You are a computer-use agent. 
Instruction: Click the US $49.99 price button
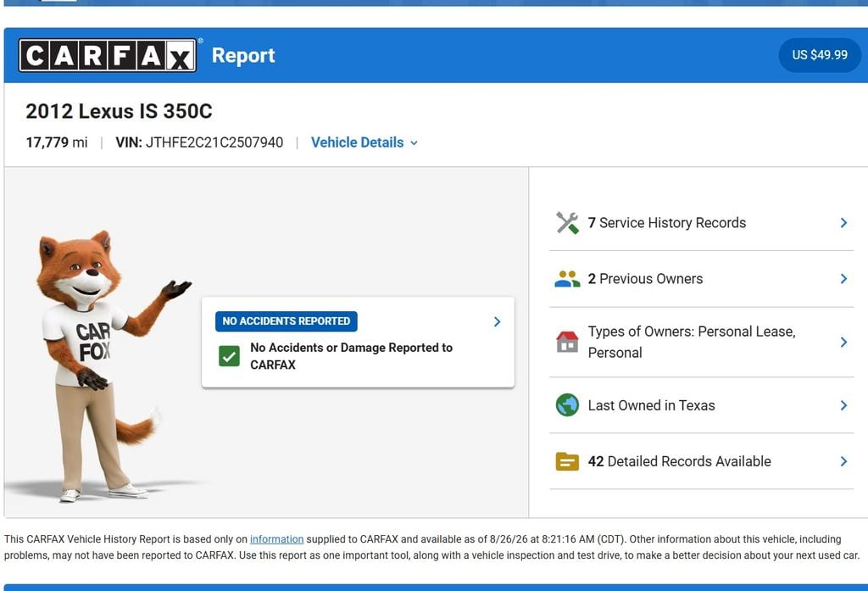point(820,55)
